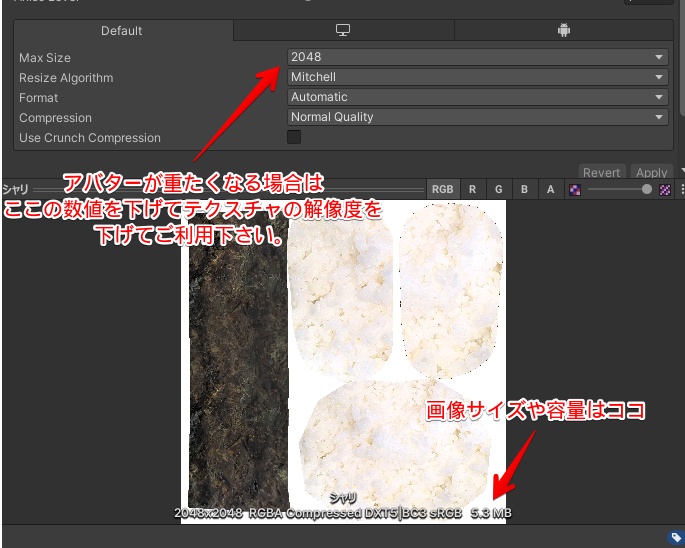Click the asset label tag icon
This screenshot has height=548, width=685.
[676, 537]
